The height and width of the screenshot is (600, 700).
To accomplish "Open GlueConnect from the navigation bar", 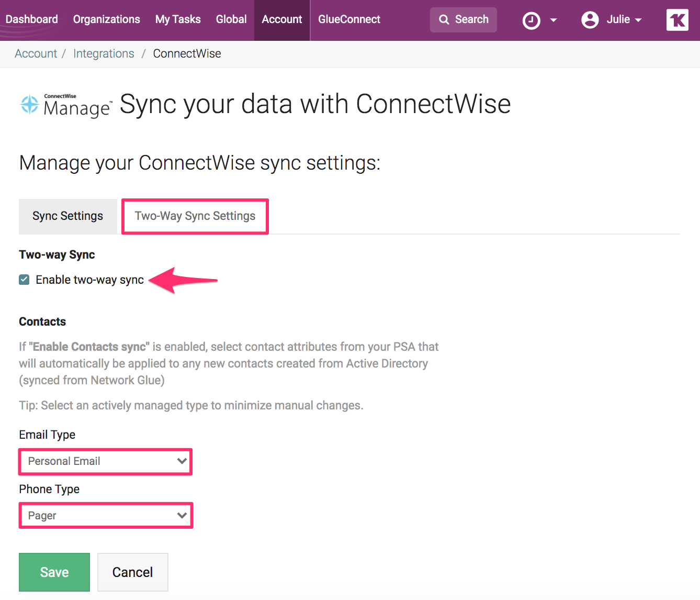I will (349, 19).
